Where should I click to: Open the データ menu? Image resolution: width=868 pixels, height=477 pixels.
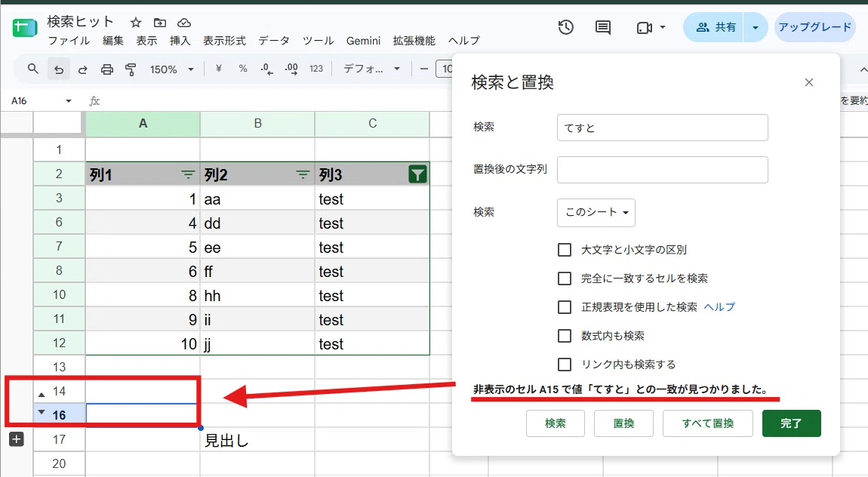pos(274,41)
